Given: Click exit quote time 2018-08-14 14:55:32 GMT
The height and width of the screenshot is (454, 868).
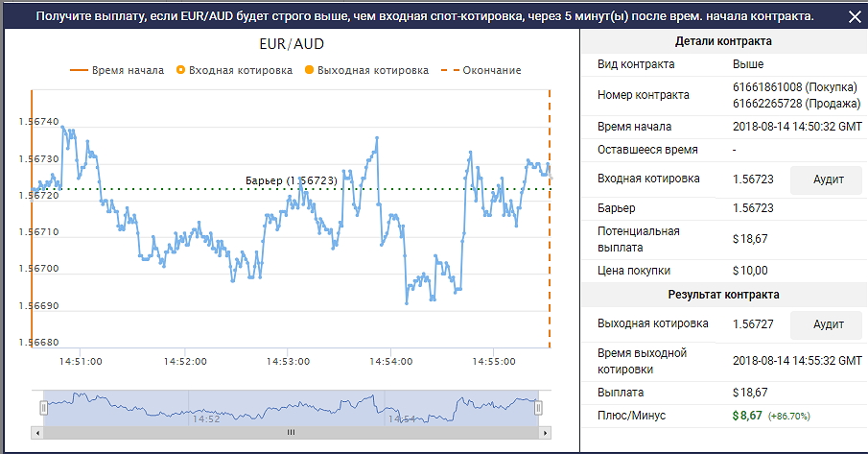Looking at the screenshot, I should point(797,361).
